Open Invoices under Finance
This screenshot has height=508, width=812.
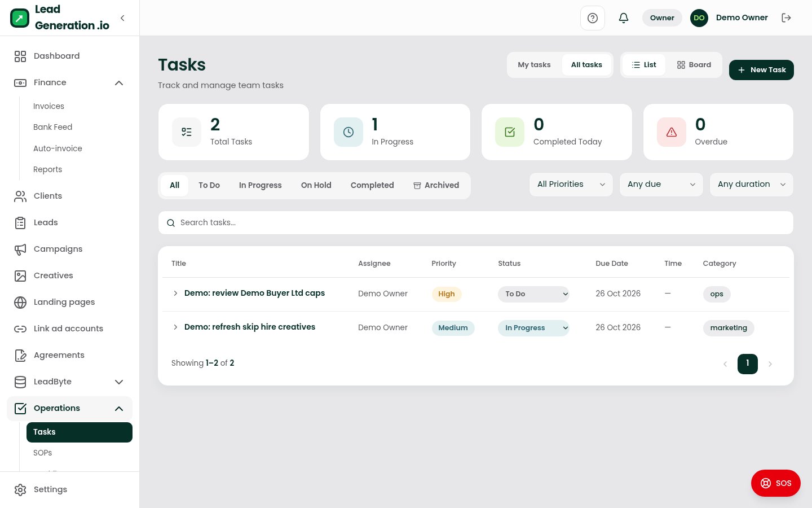click(48, 106)
